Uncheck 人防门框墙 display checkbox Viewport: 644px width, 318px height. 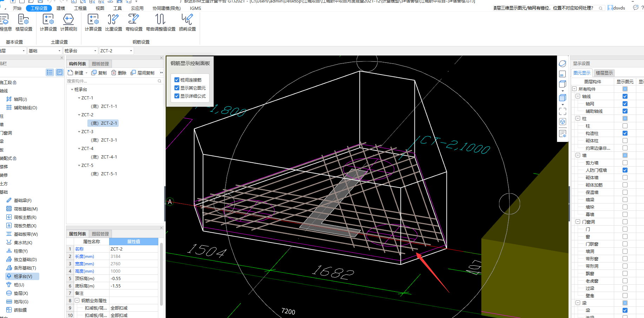[x=625, y=170]
